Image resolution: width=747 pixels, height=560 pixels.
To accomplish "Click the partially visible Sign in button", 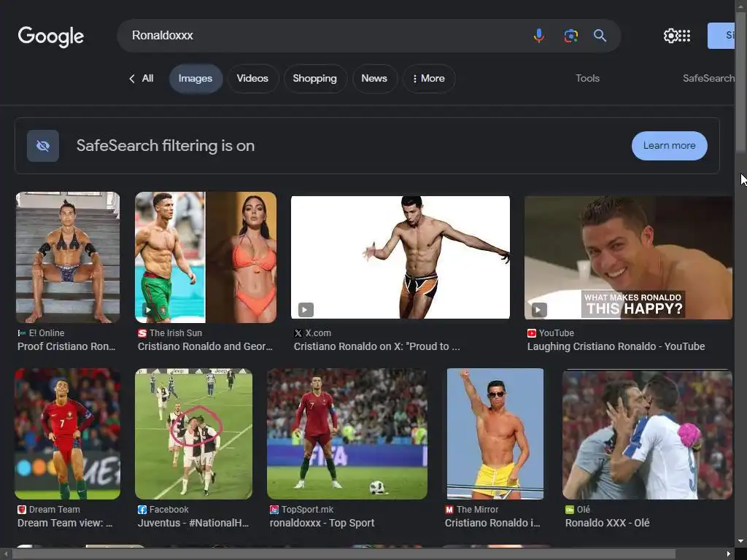I will 721,36.
